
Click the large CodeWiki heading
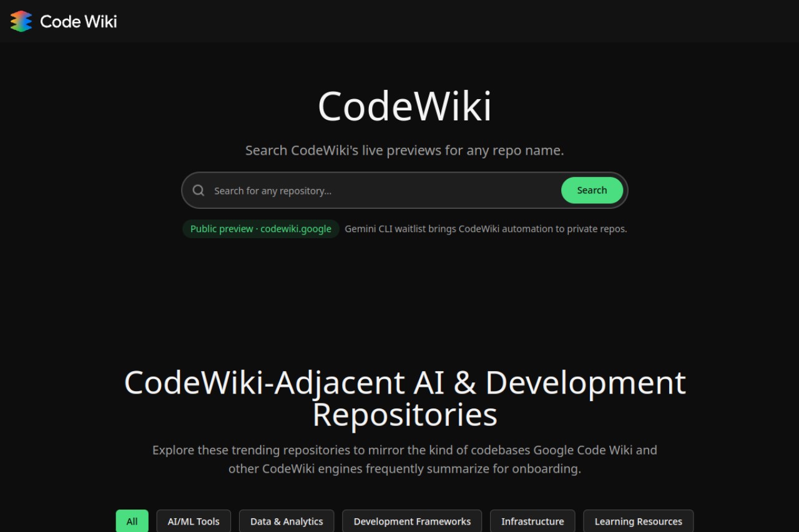click(404, 106)
